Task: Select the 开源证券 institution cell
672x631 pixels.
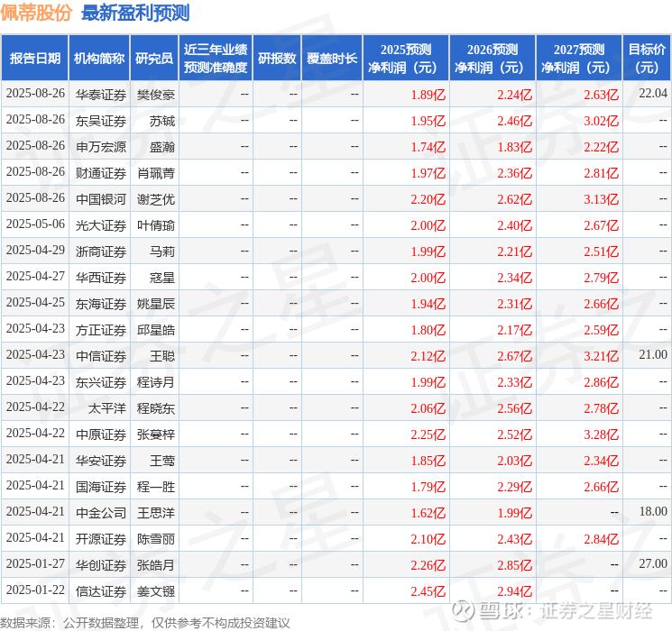Action: [101, 539]
